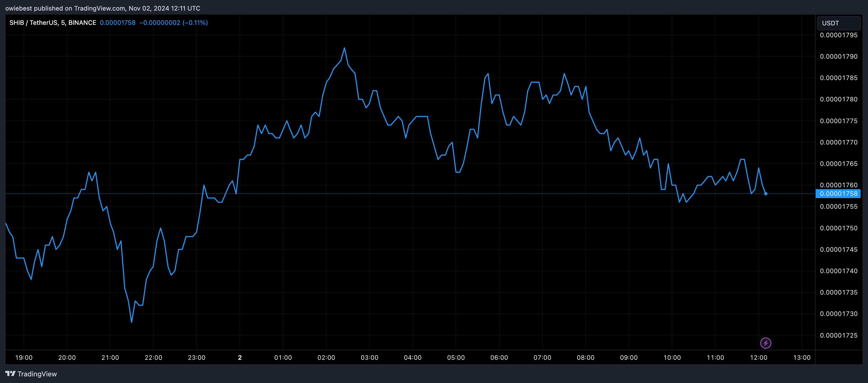Open currency options via the USDT label

[x=831, y=23]
